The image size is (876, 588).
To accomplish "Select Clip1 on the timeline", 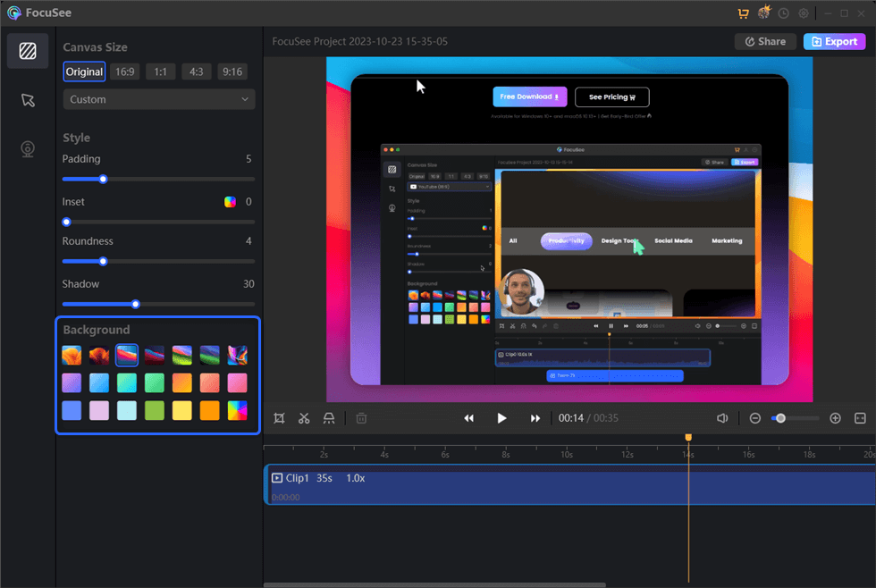I will coord(570,484).
